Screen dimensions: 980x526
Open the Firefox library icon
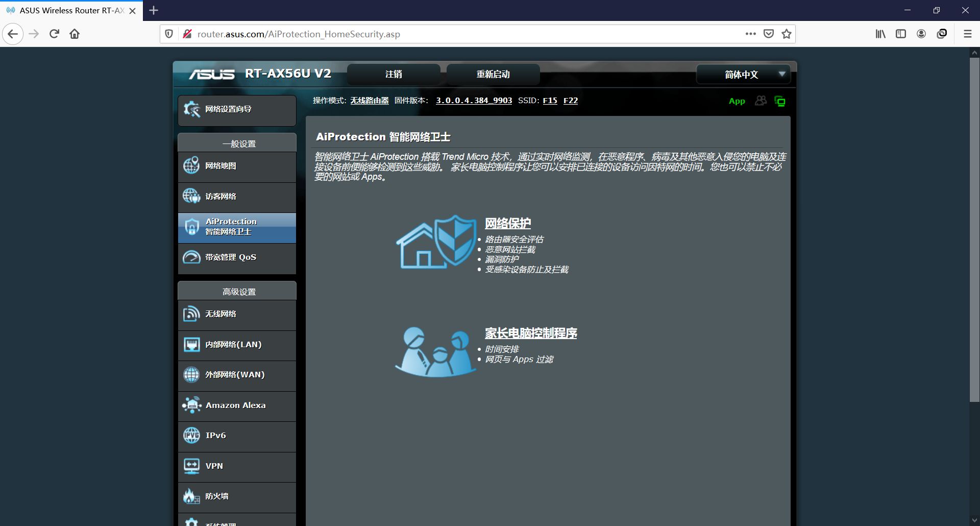pyautogui.click(x=880, y=34)
